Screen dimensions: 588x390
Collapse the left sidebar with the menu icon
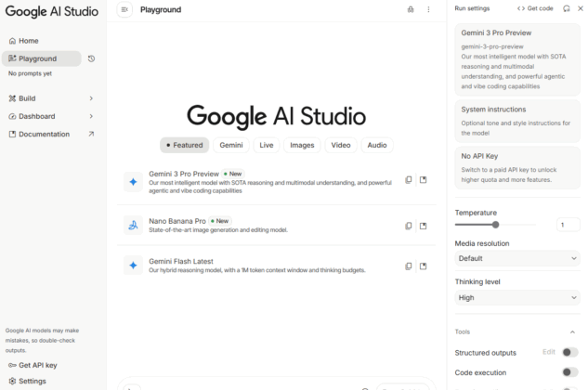[x=124, y=9]
